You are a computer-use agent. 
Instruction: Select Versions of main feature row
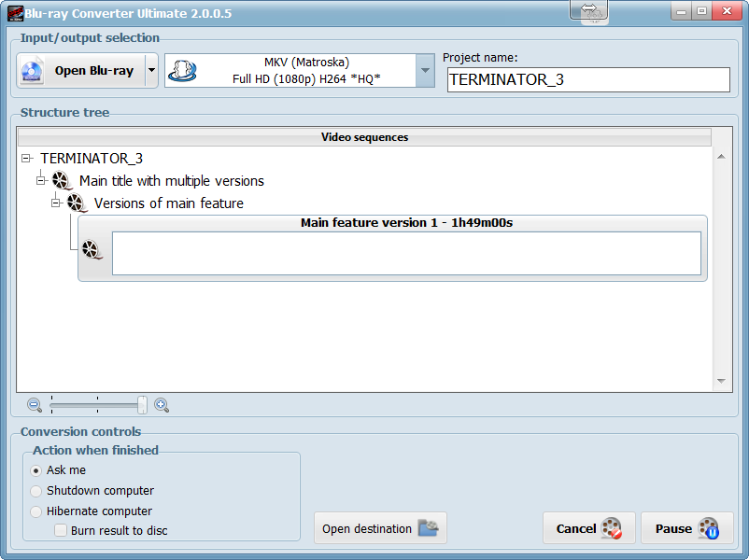click(x=169, y=203)
